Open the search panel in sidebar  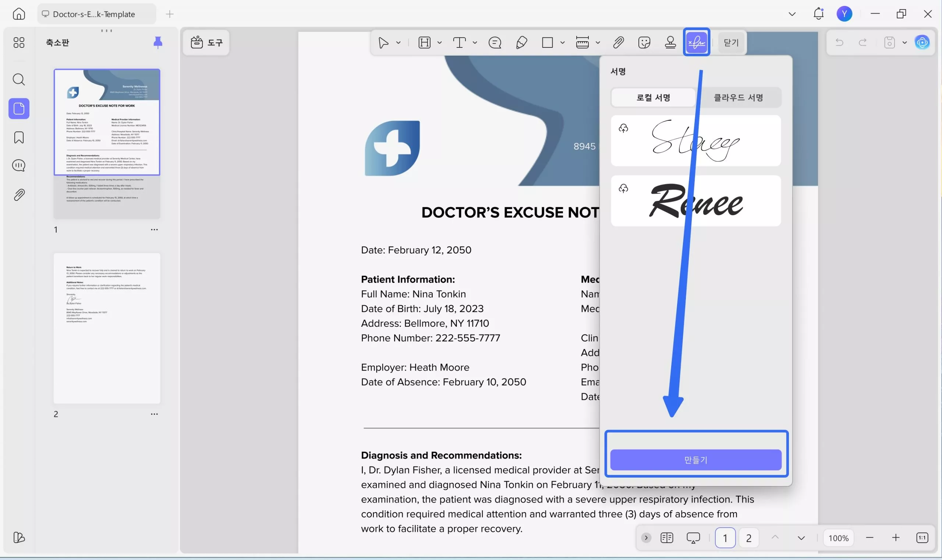(19, 79)
